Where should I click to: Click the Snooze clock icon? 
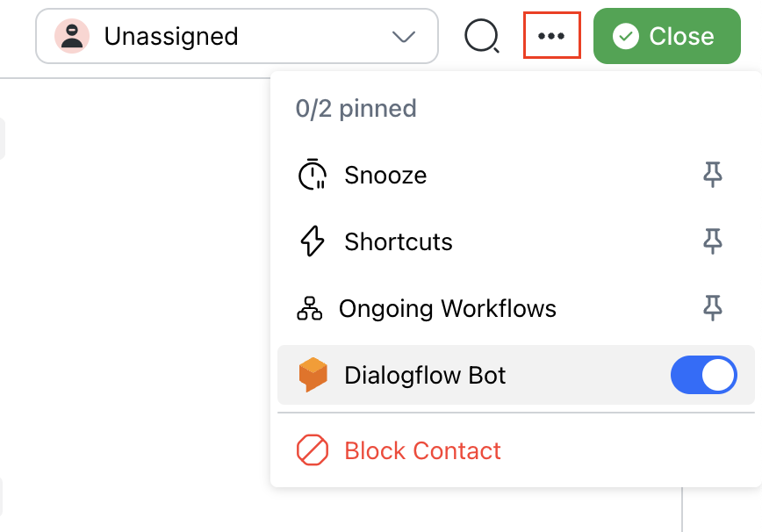(313, 175)
